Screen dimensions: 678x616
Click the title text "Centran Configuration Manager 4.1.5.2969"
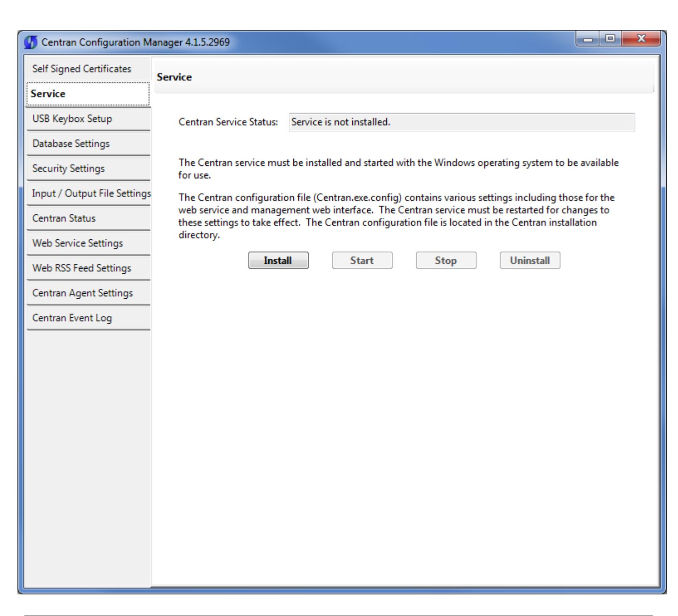[x=135, y=42]
